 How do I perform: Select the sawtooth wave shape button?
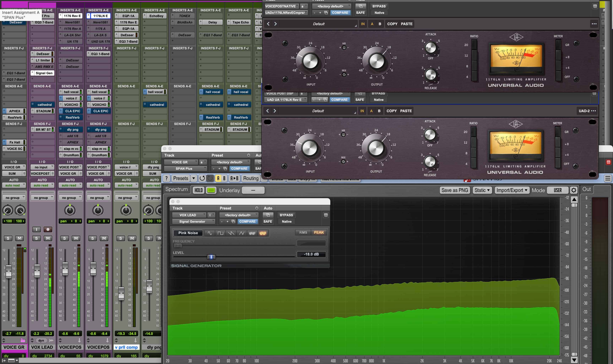click(231, 233)
